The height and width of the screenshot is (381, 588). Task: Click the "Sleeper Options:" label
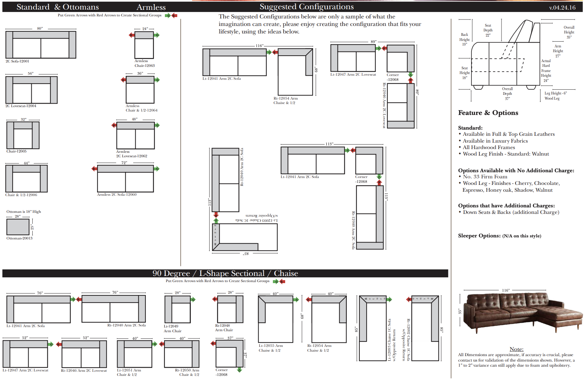[479, 236]
